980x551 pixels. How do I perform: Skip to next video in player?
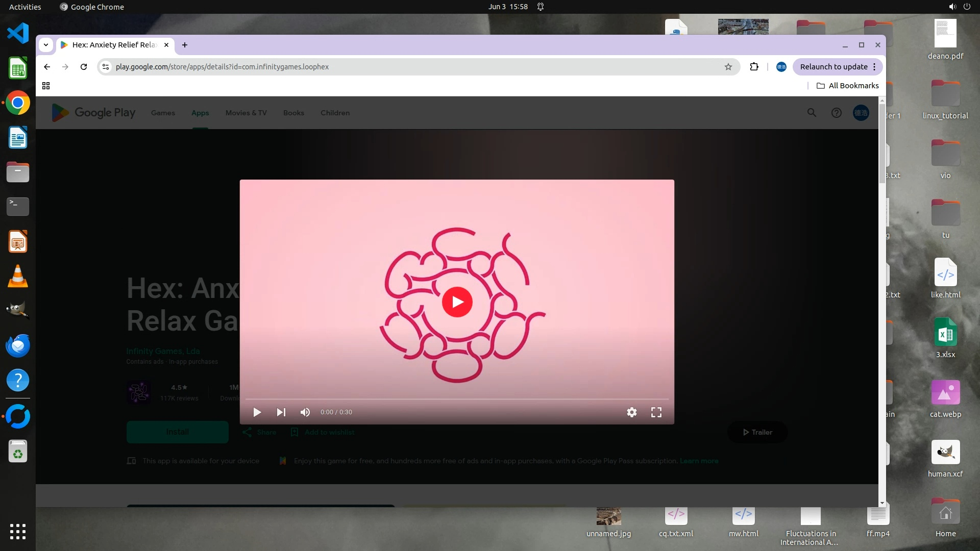click(281, 412)
